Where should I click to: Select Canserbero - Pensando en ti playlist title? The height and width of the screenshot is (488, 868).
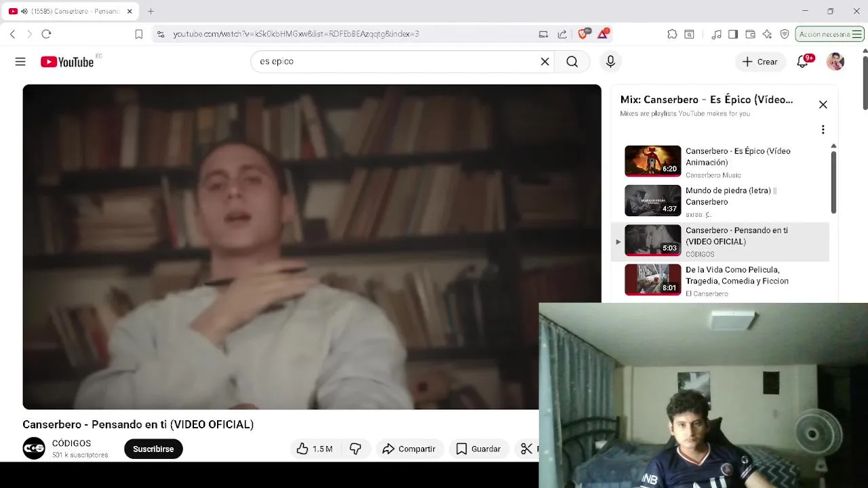(x=736, y=236)
